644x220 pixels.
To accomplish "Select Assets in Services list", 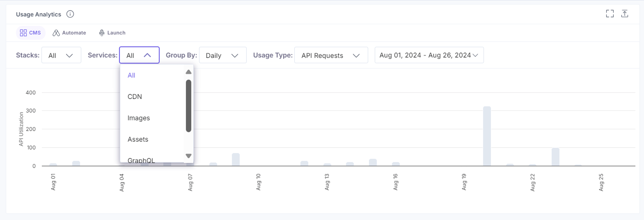I will pos(152,139).
